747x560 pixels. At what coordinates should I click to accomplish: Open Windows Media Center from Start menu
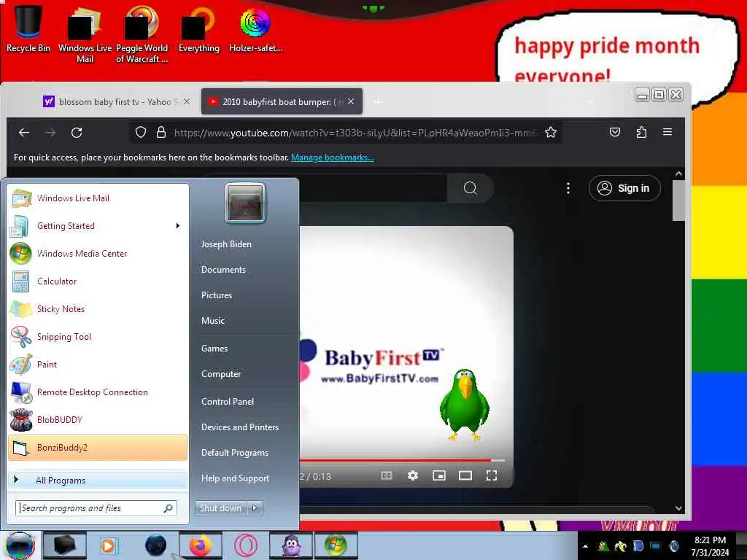pos(98,253)
